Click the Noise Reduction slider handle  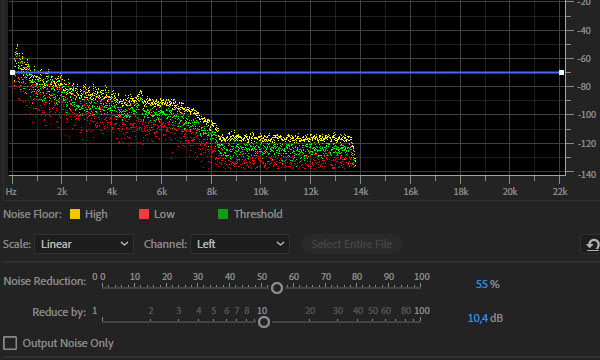click(277, 288)
